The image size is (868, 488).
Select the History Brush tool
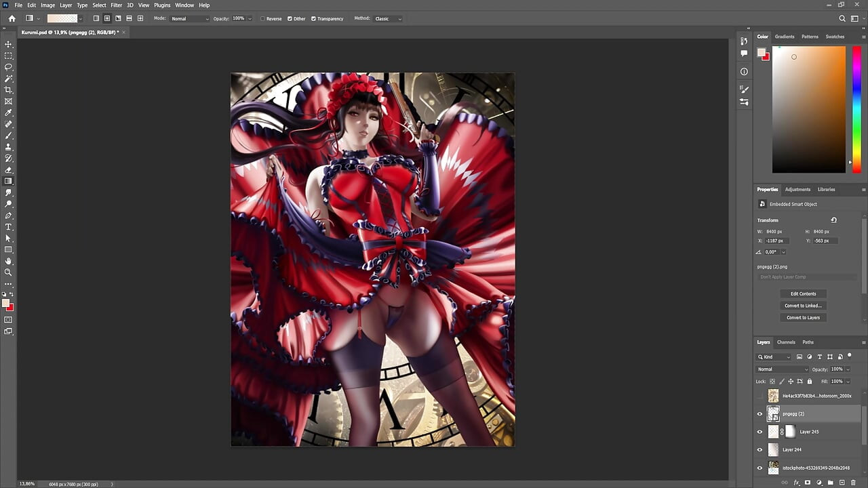8,159
